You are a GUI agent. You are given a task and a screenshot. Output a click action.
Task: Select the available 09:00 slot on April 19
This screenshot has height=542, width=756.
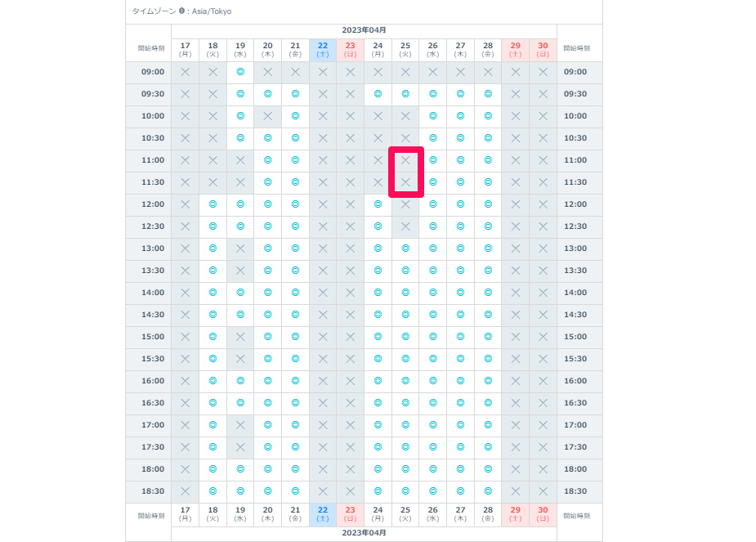tap(240, 72)
